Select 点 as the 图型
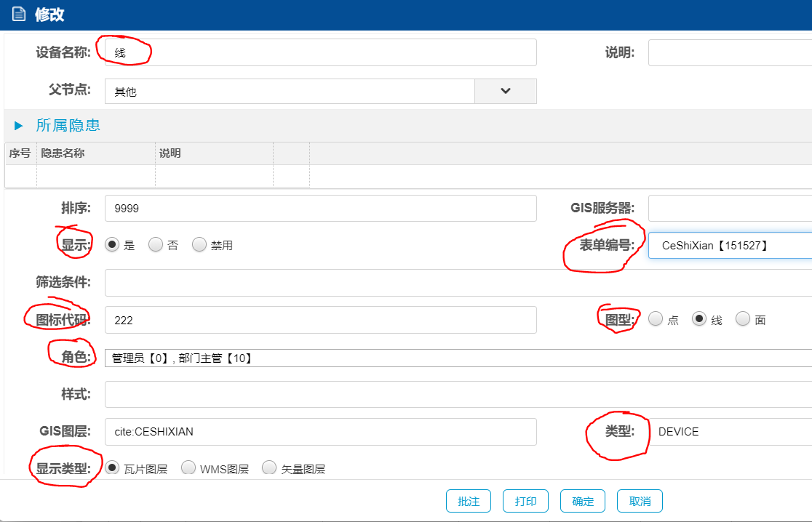Viewport: 812px width, 522px height. [656, 319]
